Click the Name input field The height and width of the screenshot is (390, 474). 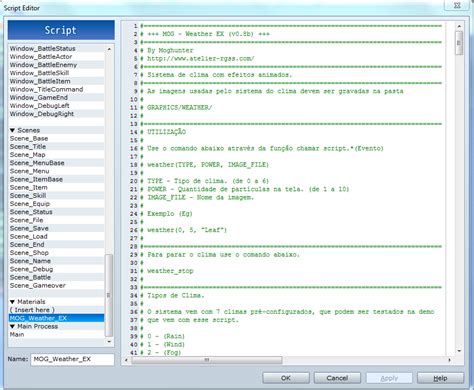coord(72,359)
